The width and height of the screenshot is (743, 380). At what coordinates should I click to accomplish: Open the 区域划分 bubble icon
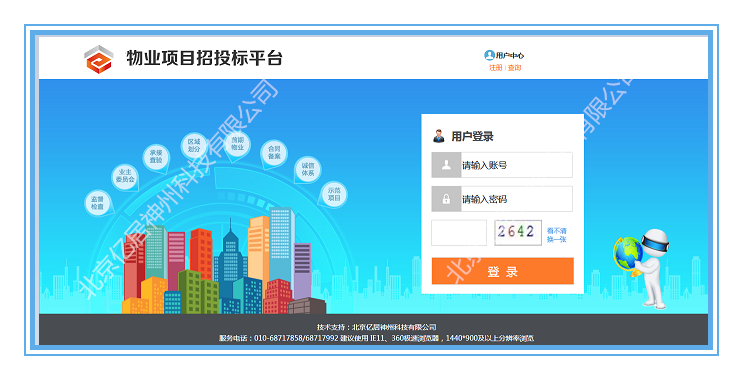(194, 145)
